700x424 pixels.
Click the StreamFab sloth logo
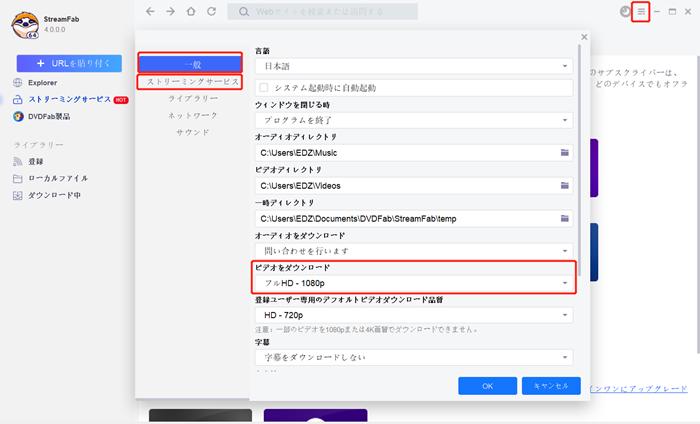25,25
